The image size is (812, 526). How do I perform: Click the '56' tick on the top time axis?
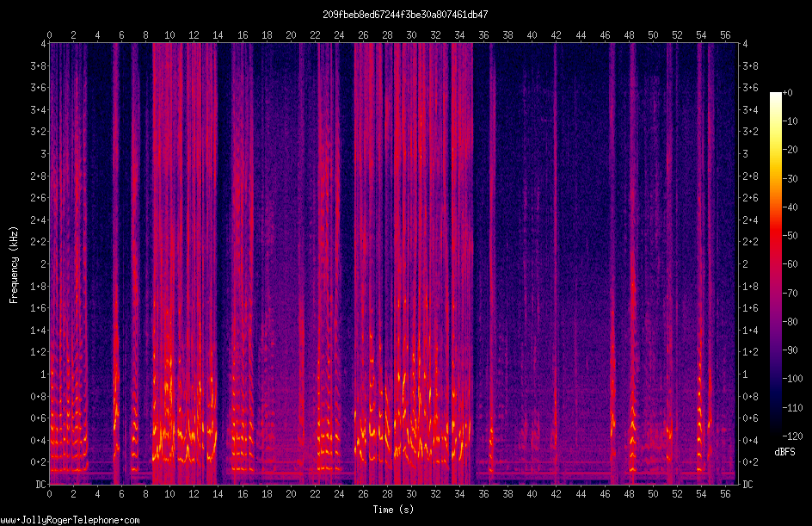point(725,35)
